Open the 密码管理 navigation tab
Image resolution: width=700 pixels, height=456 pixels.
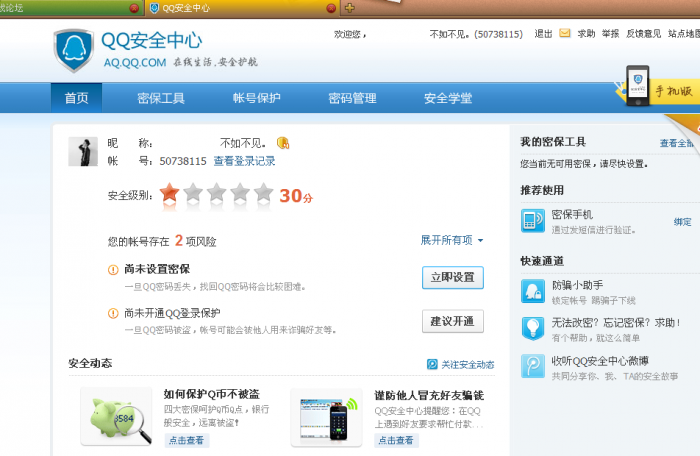[352, 98]
